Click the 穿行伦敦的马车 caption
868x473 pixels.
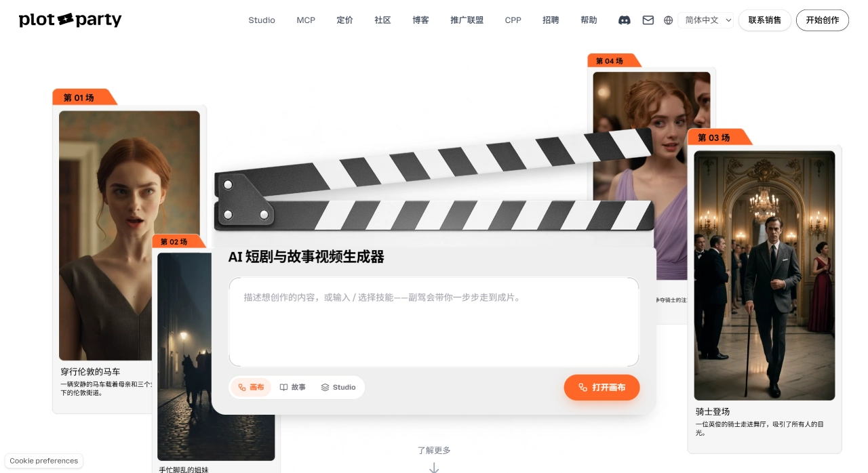coord(90,372)
